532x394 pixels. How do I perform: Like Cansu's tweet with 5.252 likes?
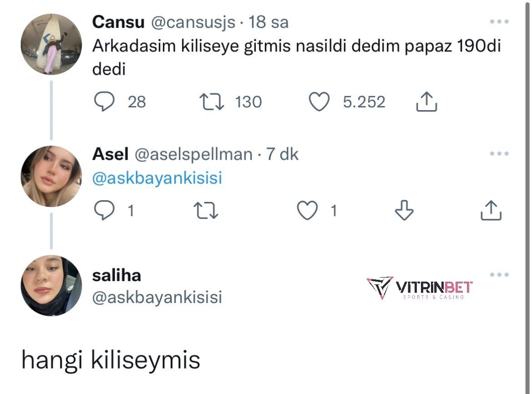[x=319, y=102]
